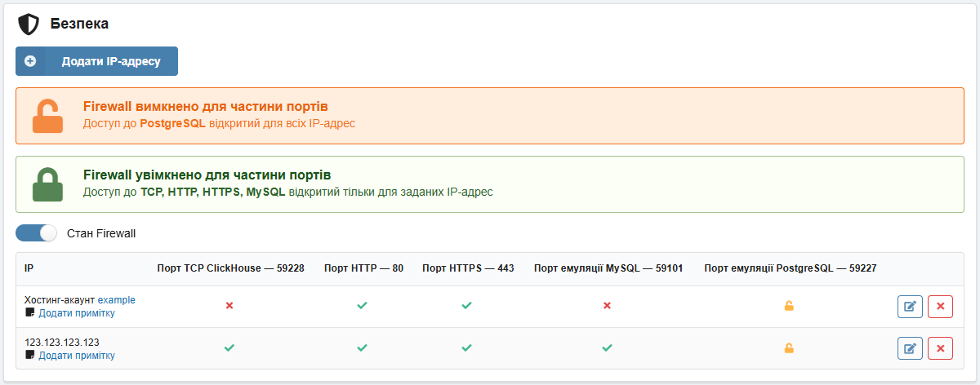980x385 pixels.
Task: Toggle the HTTPS 443 checkmark for the example account
Action: click(x=466, y=306)
